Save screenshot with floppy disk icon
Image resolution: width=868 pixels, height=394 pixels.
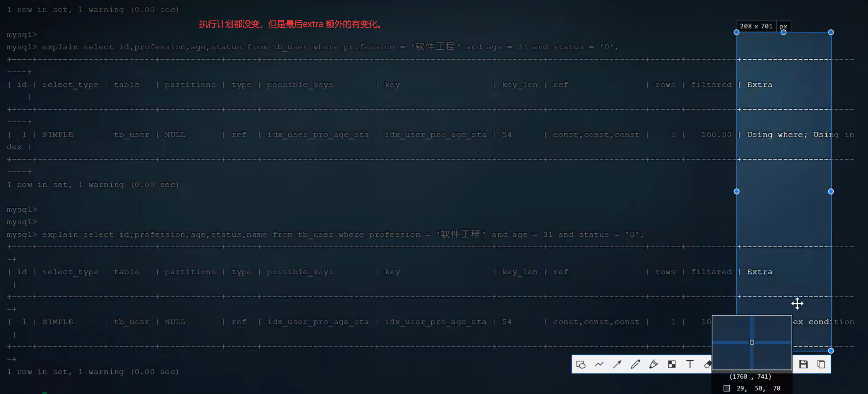(x=803, y=365)
